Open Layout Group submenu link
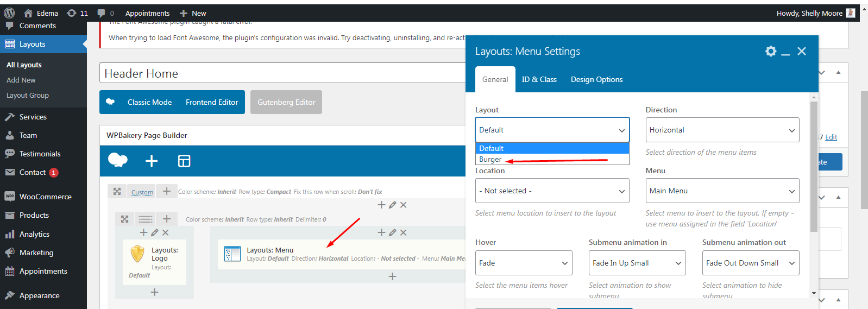868x309 pixels. (x=28, y=95)
